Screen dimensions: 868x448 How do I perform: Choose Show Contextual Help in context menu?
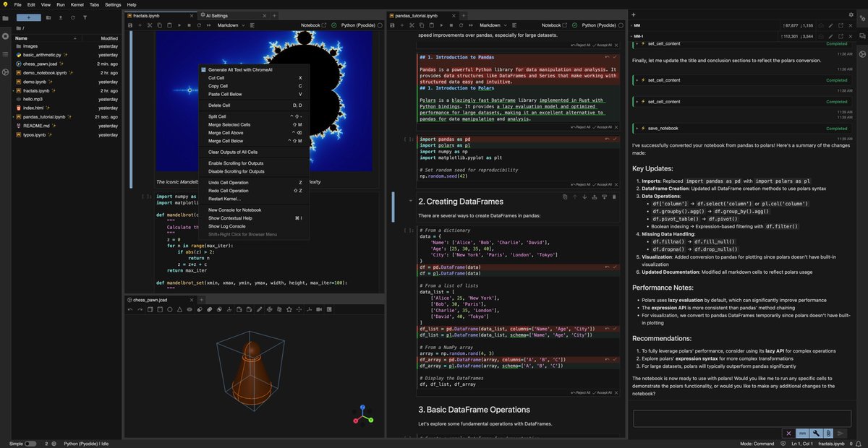pyautogui.click(x=253, y=217)
